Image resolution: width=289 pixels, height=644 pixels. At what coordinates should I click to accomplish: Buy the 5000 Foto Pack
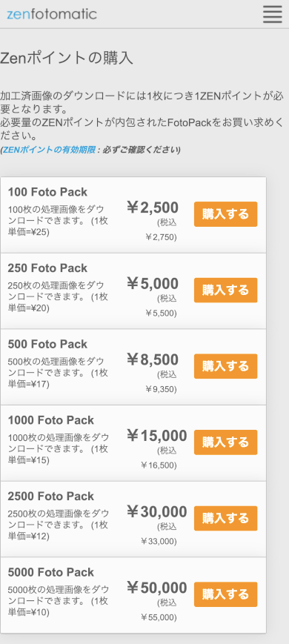tap(226, 594)
